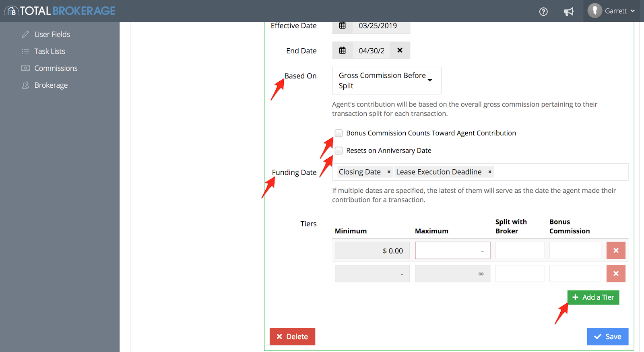
Task: Click the announcements megaphone icon
Action: pyautogui.click(x=568, y=12)
